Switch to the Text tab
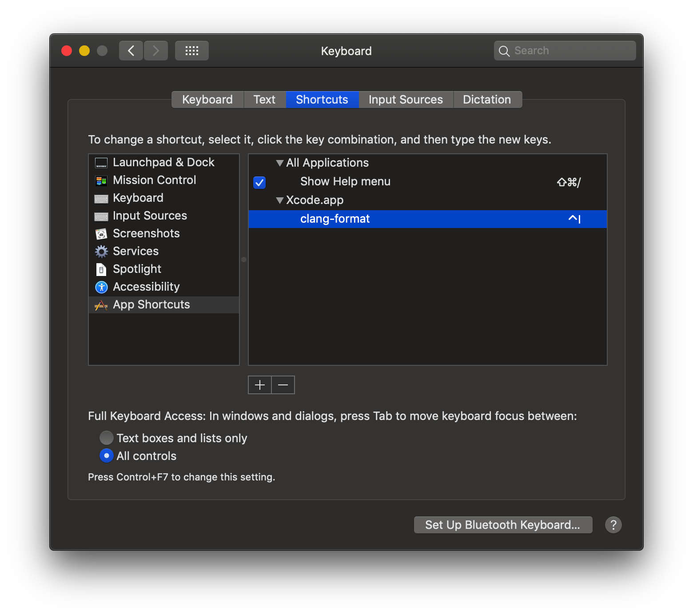Image resolution: width=693 pixels, height=616 pixels. click(264, 99)
